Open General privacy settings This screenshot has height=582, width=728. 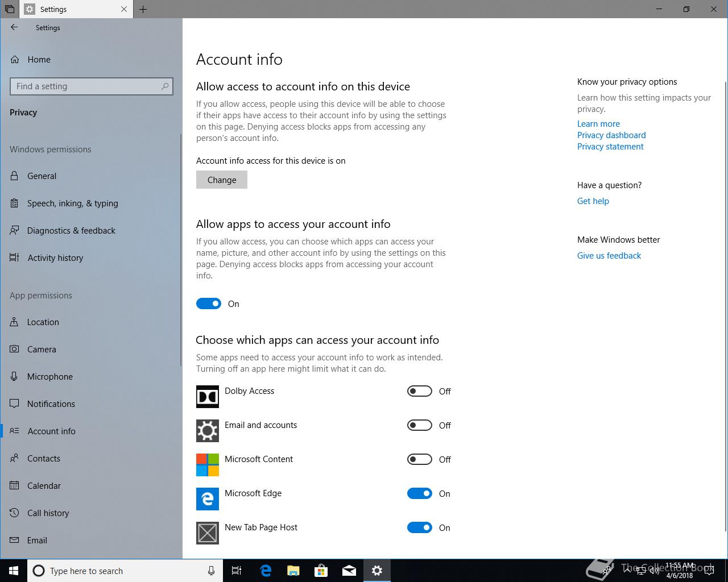[91, 176]
